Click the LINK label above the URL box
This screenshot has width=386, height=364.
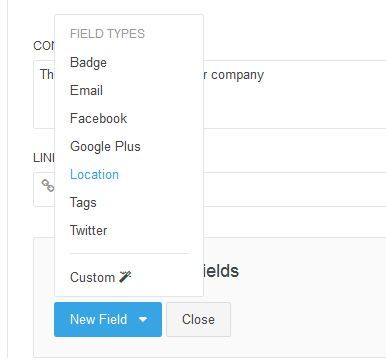[44, 158]
